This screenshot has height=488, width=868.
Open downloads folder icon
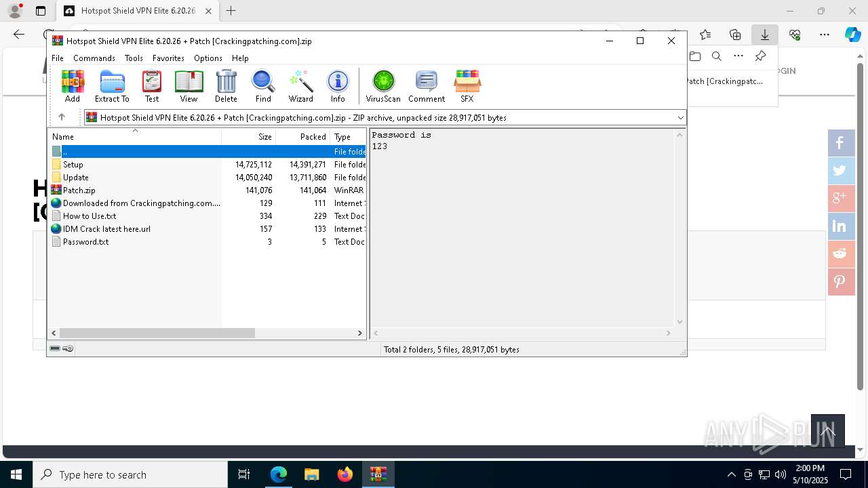[x=695, y=56]
